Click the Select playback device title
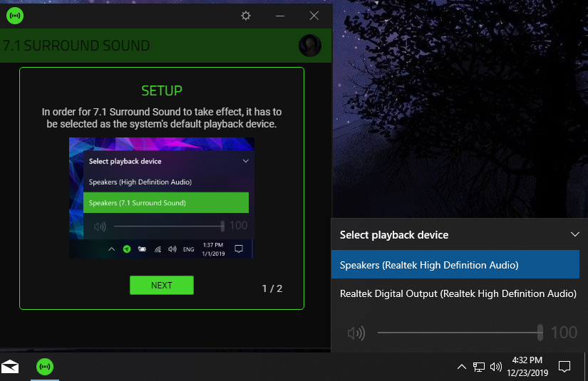 tap(393, 235)
